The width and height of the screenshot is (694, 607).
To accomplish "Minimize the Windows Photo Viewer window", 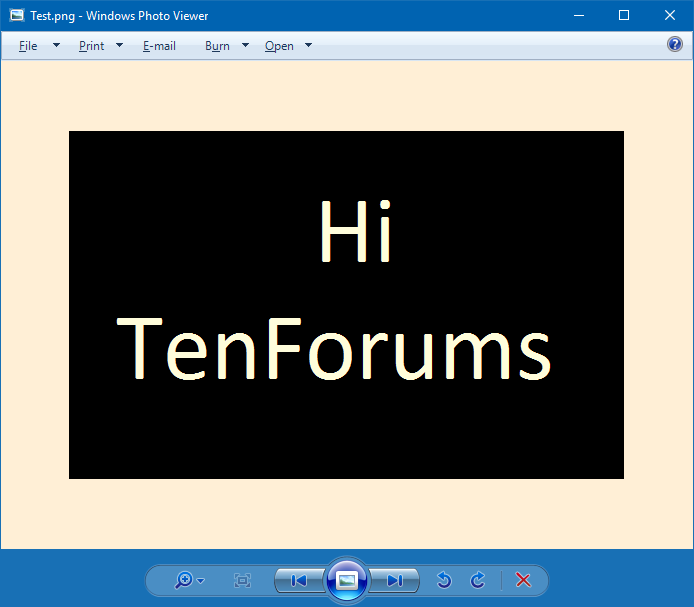I will click(579, 15).
